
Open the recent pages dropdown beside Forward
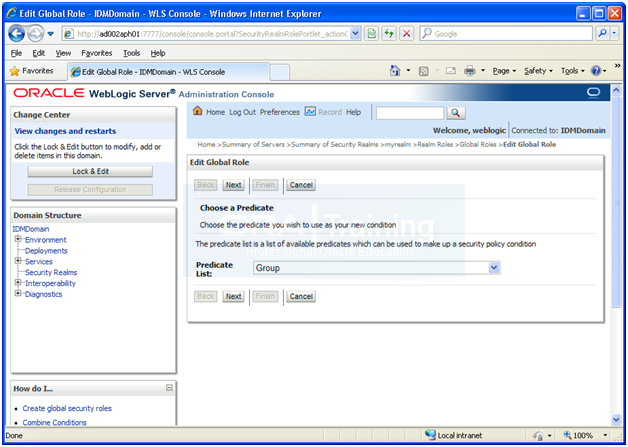pyautogui.click(x=50, y=34)
